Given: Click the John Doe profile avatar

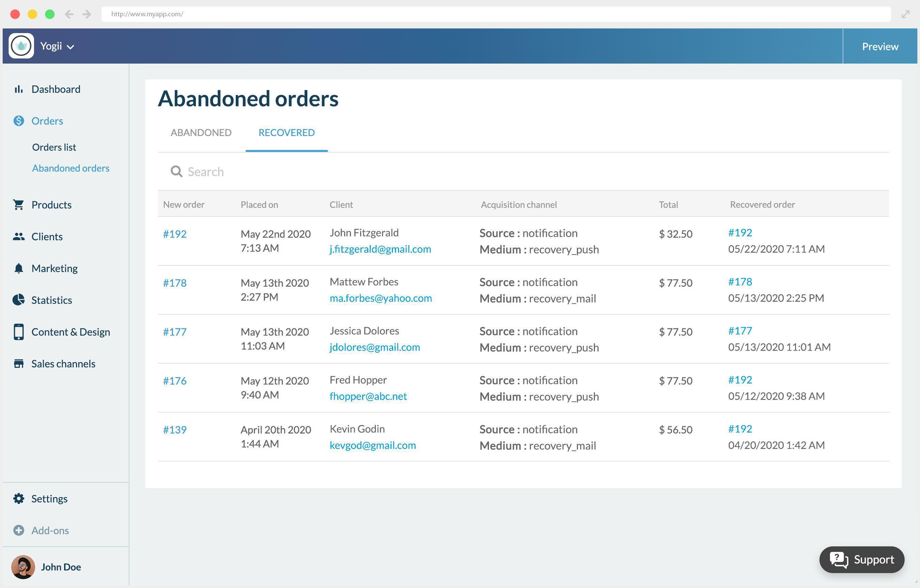Looking at the screenshot, I should tap(23, 567).
